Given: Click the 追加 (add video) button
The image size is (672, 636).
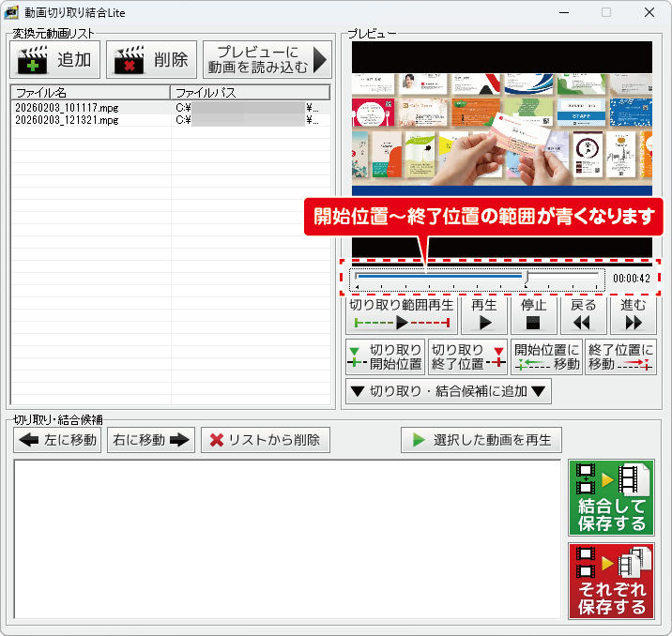Looking at the screenshot, I should pos(55,60).
